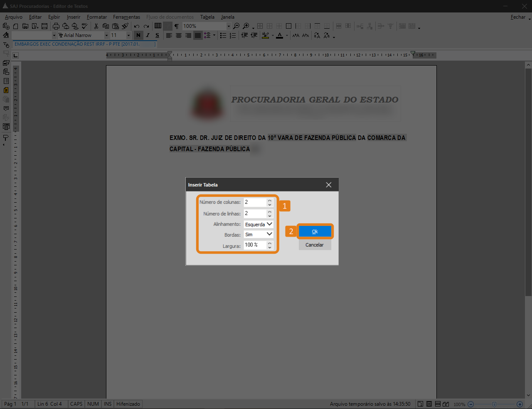Open the Formatar menu
The image size is (532, 409).
[97, 17]
